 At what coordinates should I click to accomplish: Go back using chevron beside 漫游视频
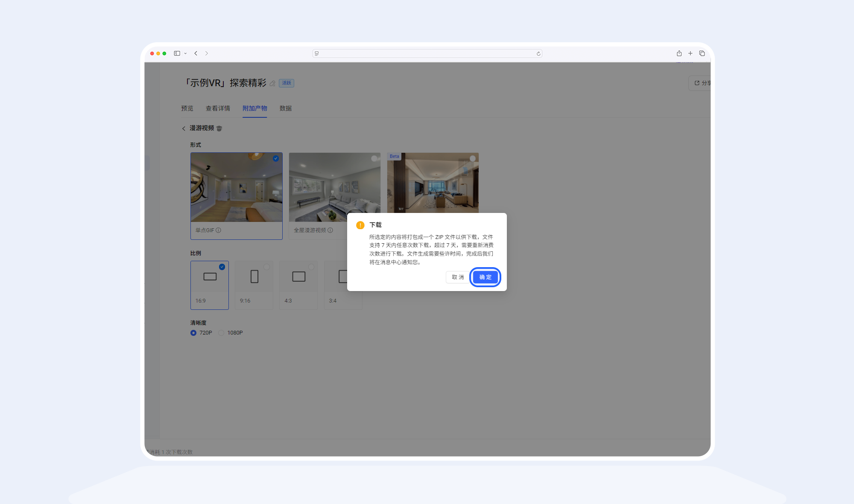click(184, 128)
